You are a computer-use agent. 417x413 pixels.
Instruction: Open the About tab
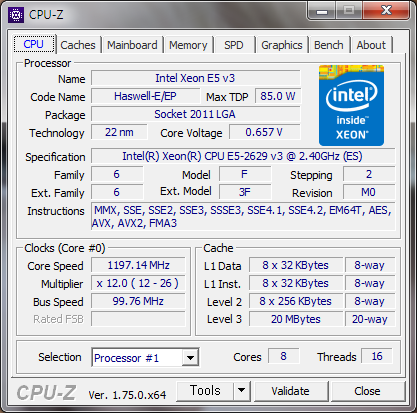click(x=371, y=45)
